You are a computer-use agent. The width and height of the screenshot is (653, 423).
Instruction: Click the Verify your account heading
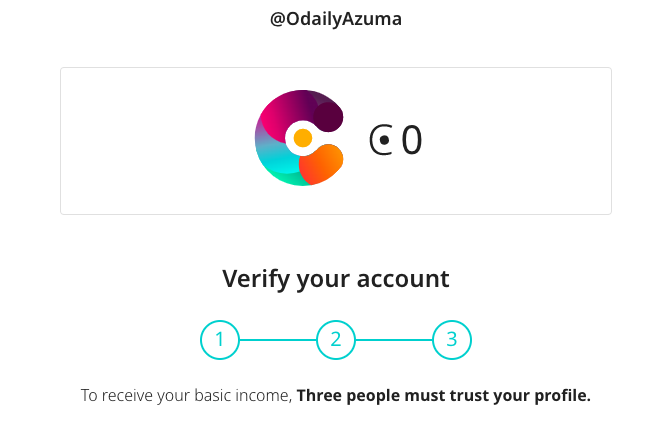coord(336,278)
